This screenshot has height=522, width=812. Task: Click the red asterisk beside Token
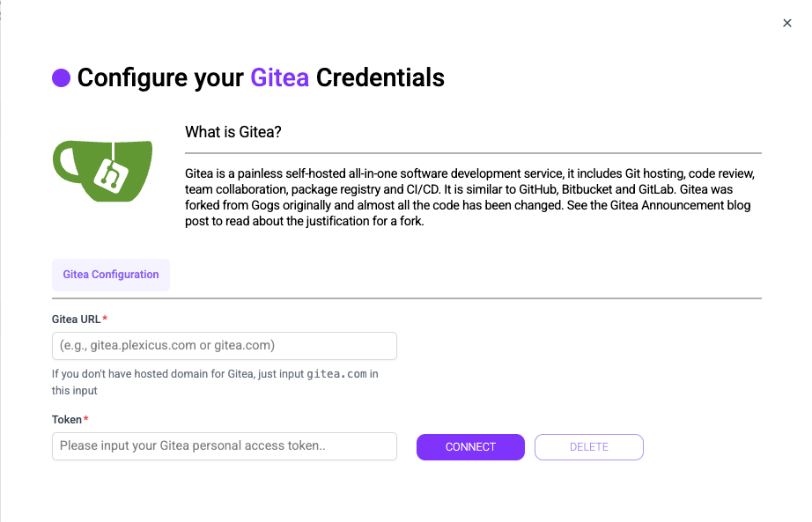click(86, 419)
